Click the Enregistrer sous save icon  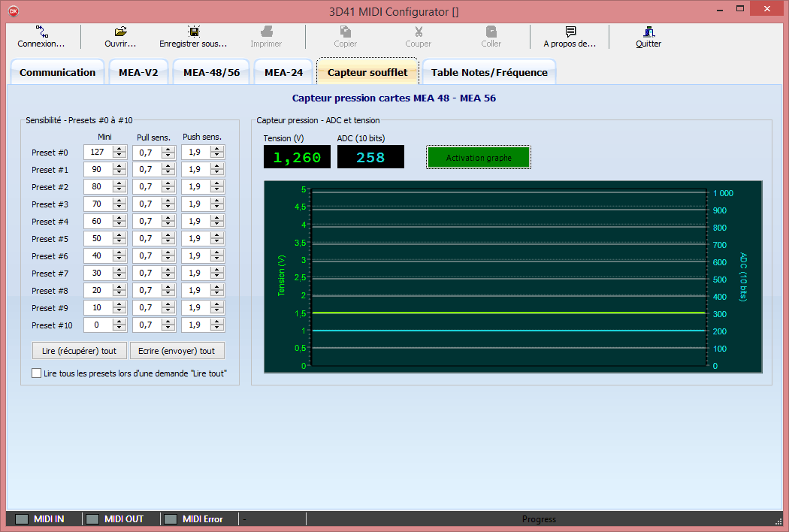[x=194, y=32]
